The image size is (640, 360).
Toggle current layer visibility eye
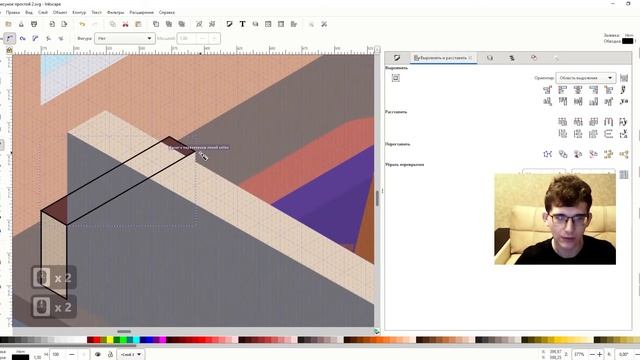click(x=98, y=354)
